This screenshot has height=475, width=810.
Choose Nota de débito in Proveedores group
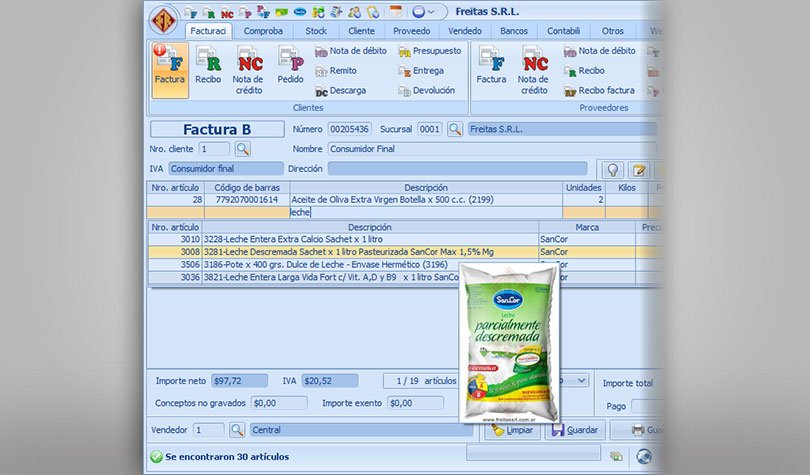(x=600, y=51)
